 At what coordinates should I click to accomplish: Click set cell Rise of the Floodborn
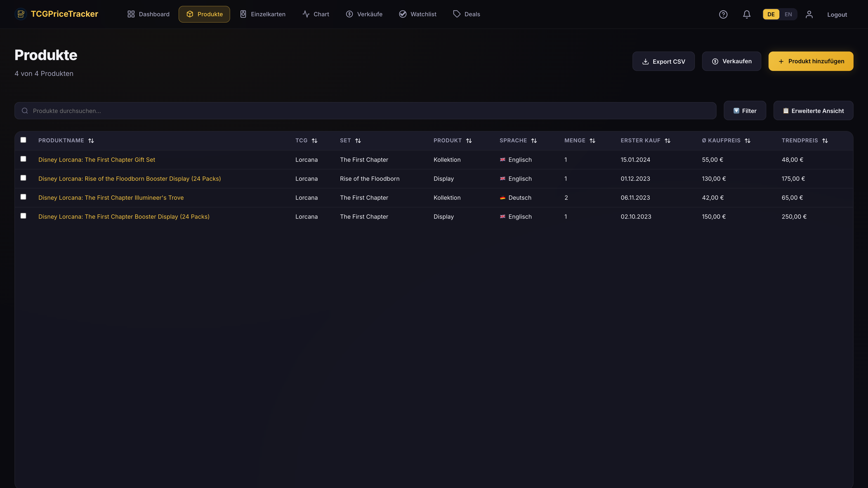coord(370,179)
